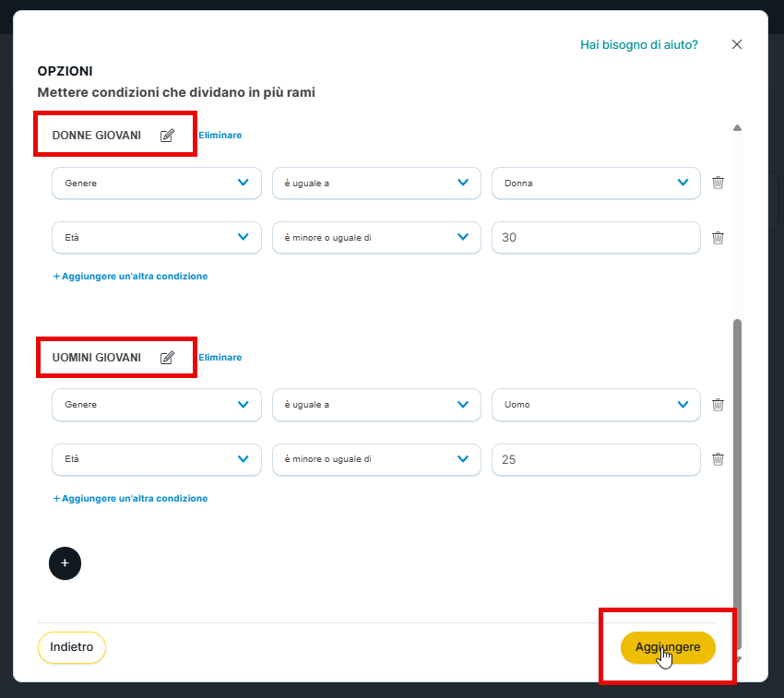Image resolution: width=784 pixels, height=698 pixels.
Task: Close the options dialog
Action: [736, 44]
